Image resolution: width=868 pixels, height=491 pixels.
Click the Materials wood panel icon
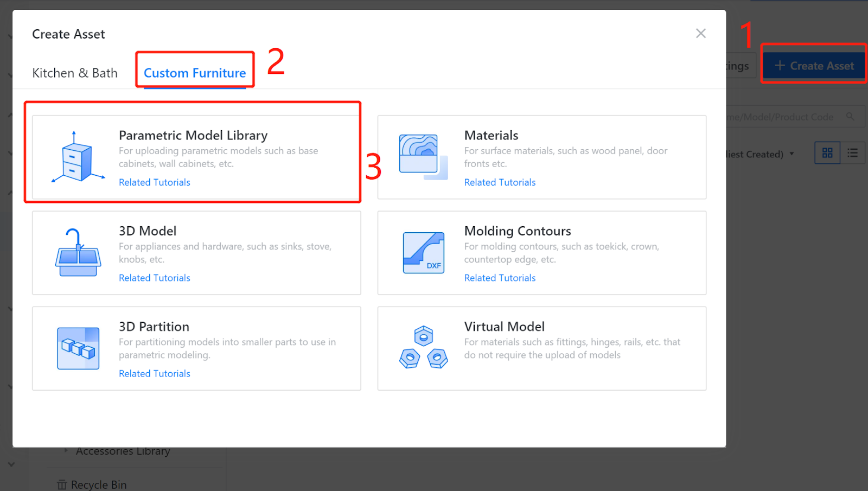coord(424,157)
